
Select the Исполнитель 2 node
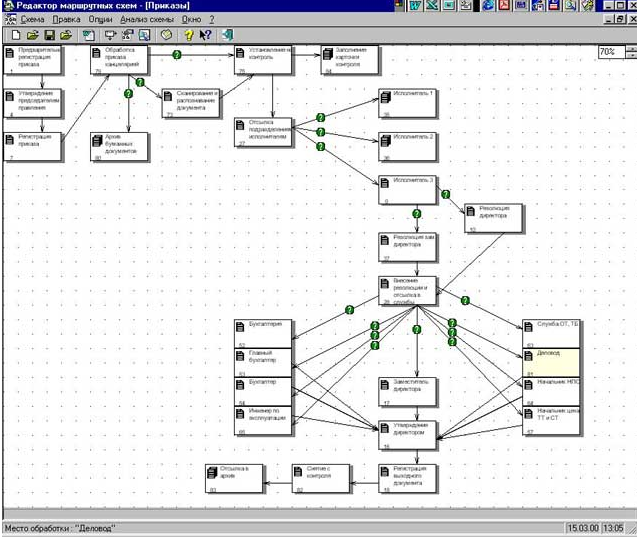407,146
